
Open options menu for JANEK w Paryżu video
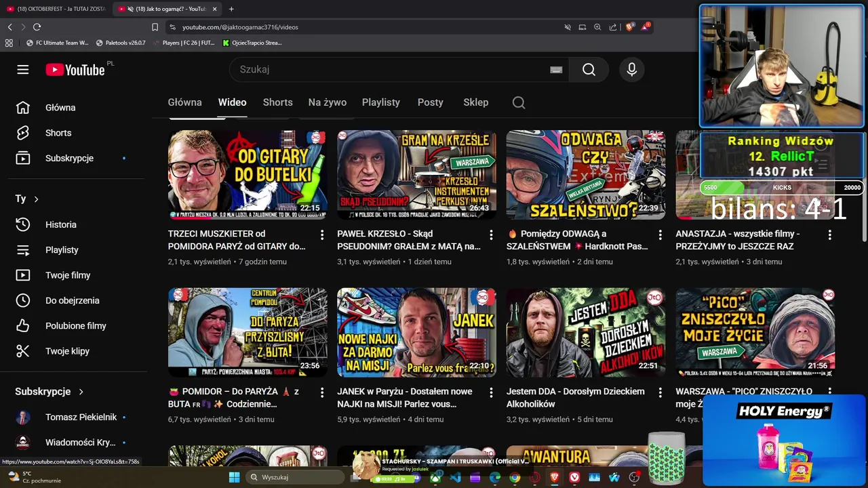point(491,392)
